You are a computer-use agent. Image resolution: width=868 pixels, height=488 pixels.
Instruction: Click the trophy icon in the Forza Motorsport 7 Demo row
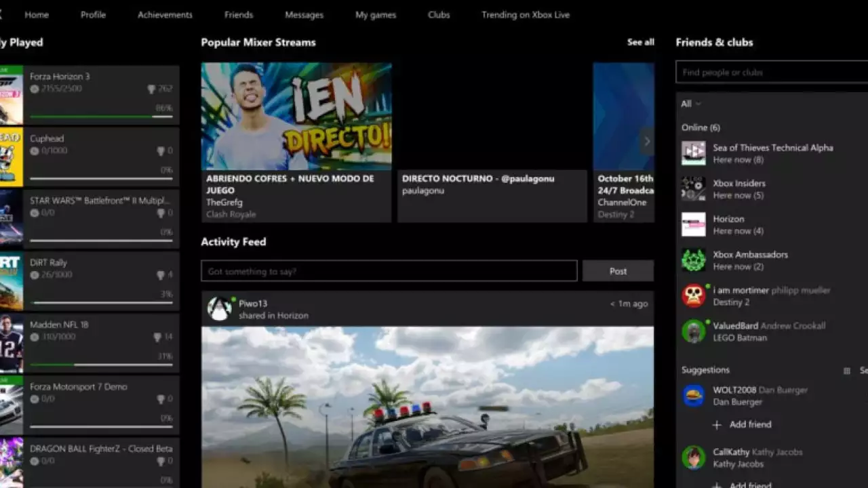pos(161,399)
